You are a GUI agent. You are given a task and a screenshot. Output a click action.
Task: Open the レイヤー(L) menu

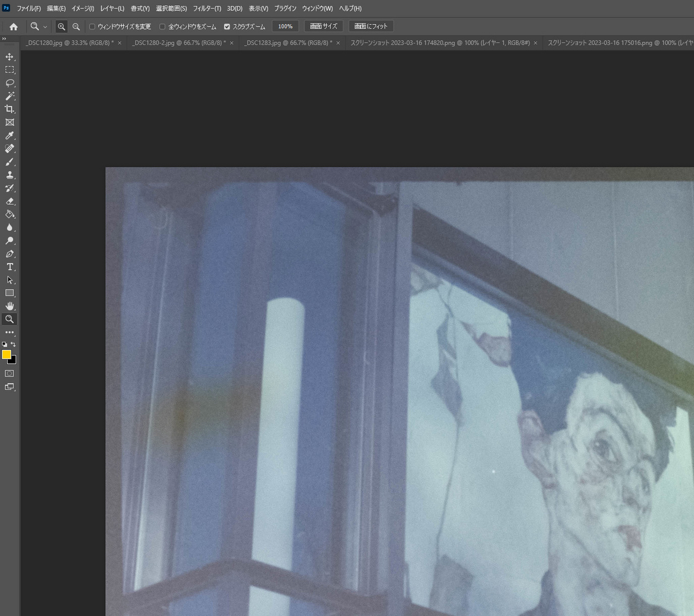click(112, 9)
